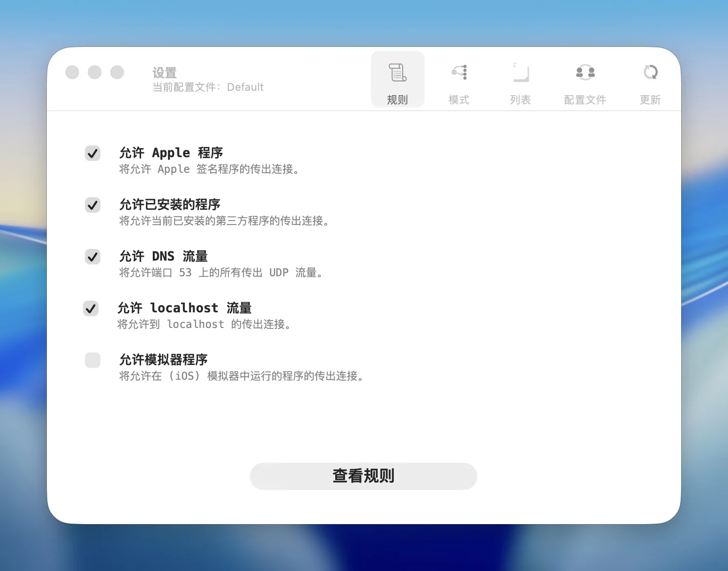Go to the 配置文件 tab label

tap(585, 100)
